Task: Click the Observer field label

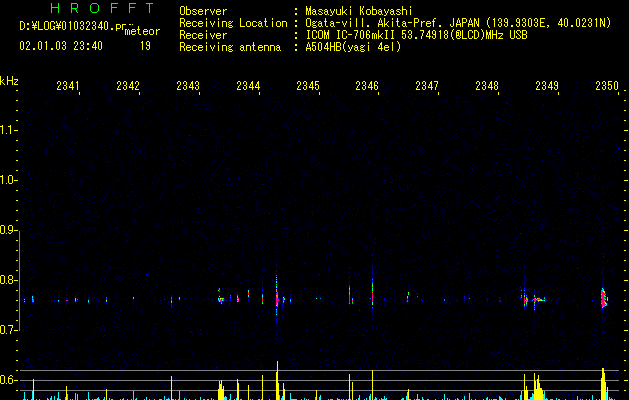Action: pos(203,11)
